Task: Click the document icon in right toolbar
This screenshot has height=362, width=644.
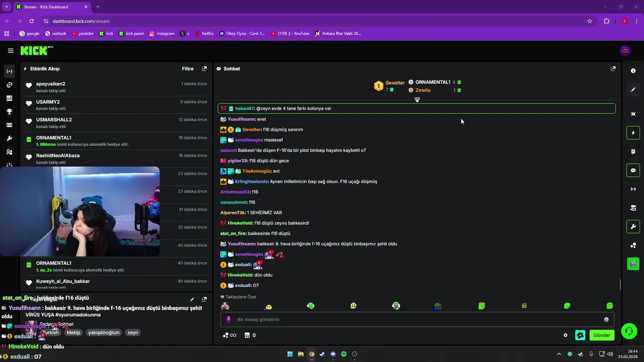Action: pos(633,151)
